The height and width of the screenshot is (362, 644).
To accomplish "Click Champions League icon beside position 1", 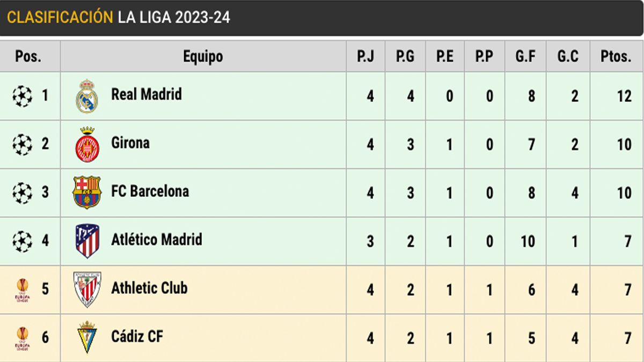I will click(x=22, y=96).
